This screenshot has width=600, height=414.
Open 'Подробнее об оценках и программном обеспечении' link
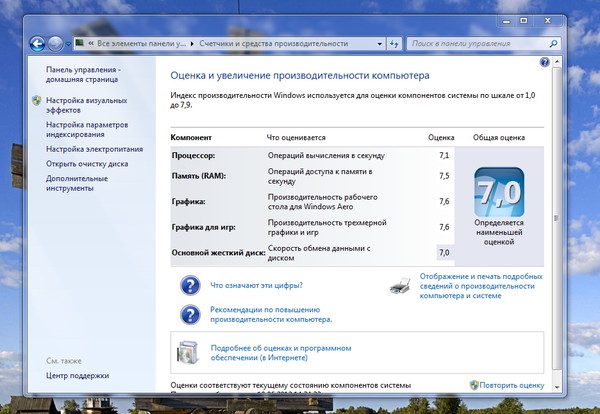(281, 353)
